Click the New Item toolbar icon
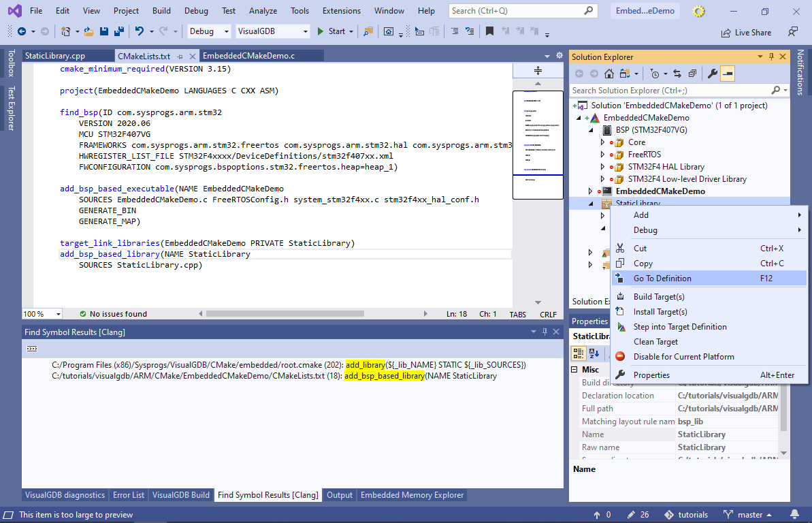 [66, 31]
